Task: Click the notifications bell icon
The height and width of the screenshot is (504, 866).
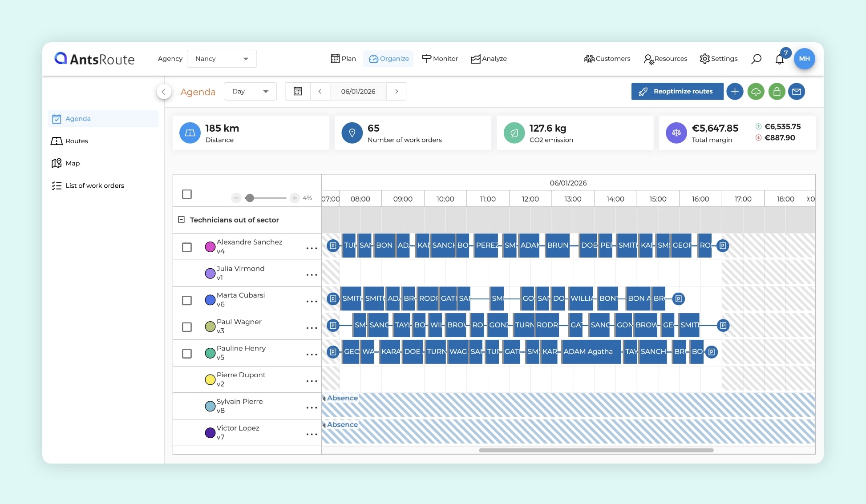Action: click(x=779, y=59)
